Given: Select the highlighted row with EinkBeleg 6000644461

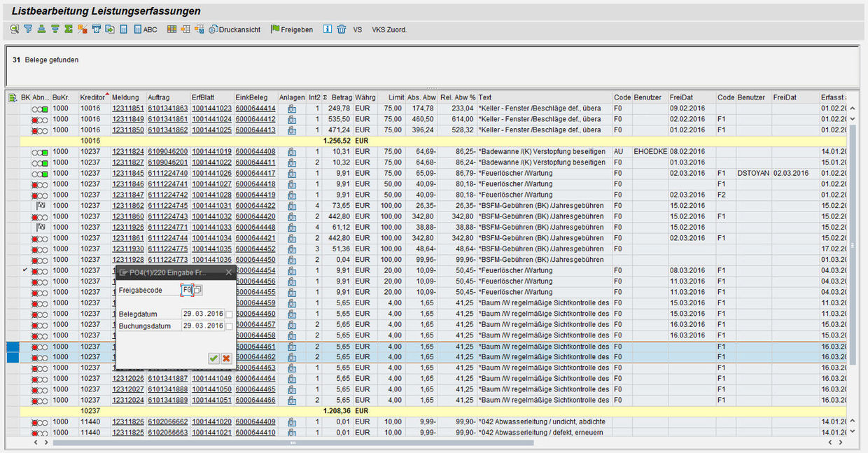Looking at the screenshot, I should point(13,347).
